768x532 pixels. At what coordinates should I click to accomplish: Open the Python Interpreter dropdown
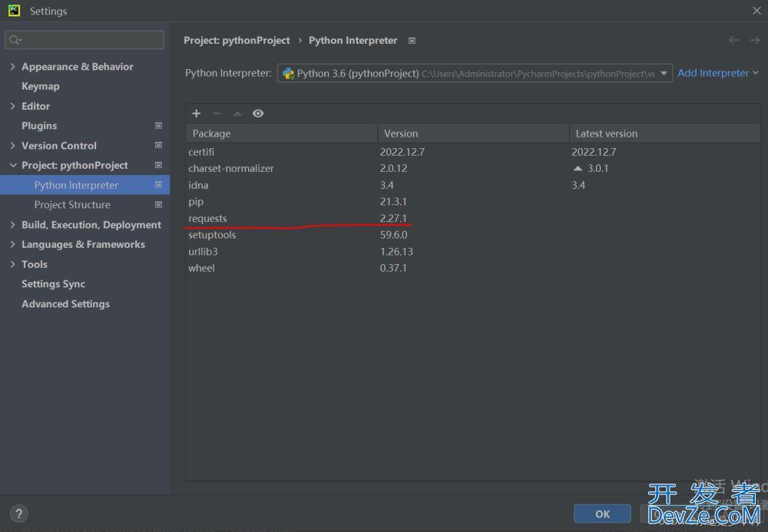point(475,74)
